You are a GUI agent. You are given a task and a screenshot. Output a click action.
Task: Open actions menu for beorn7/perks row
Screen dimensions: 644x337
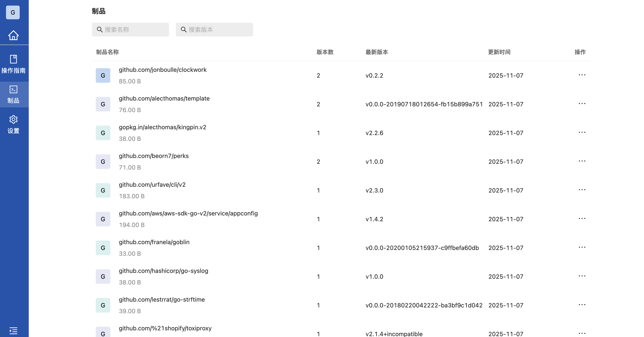[x=582, y=161]
